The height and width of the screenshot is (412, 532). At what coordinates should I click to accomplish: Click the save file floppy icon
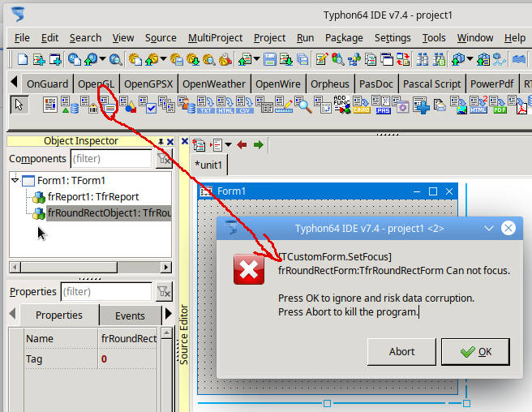270,60
